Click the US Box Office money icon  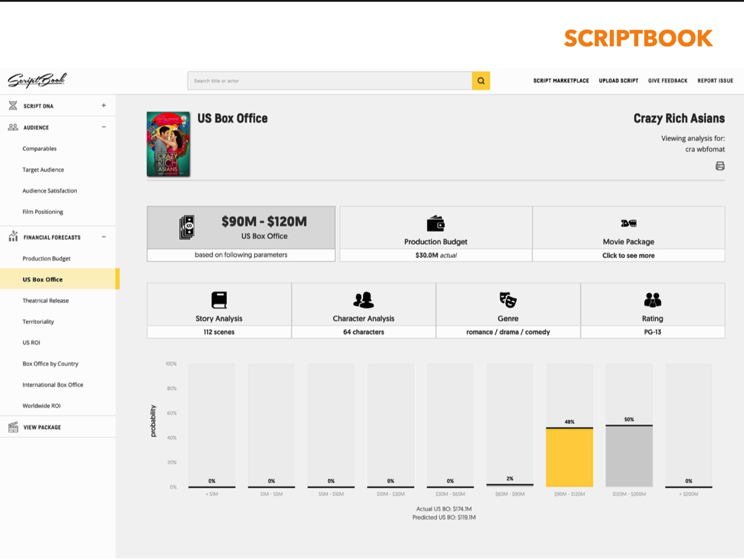[187, 228]
